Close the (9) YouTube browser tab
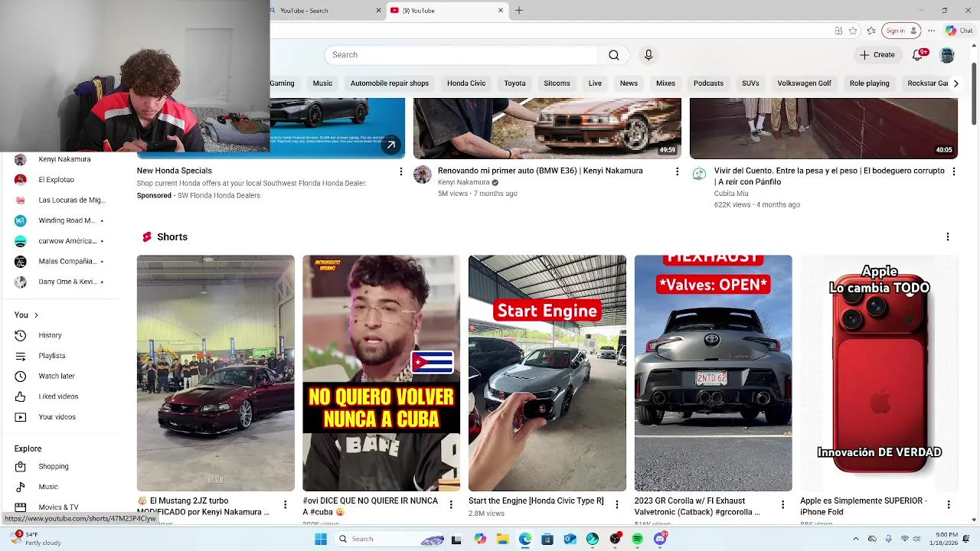980x551 pixels. coord(501,11)
